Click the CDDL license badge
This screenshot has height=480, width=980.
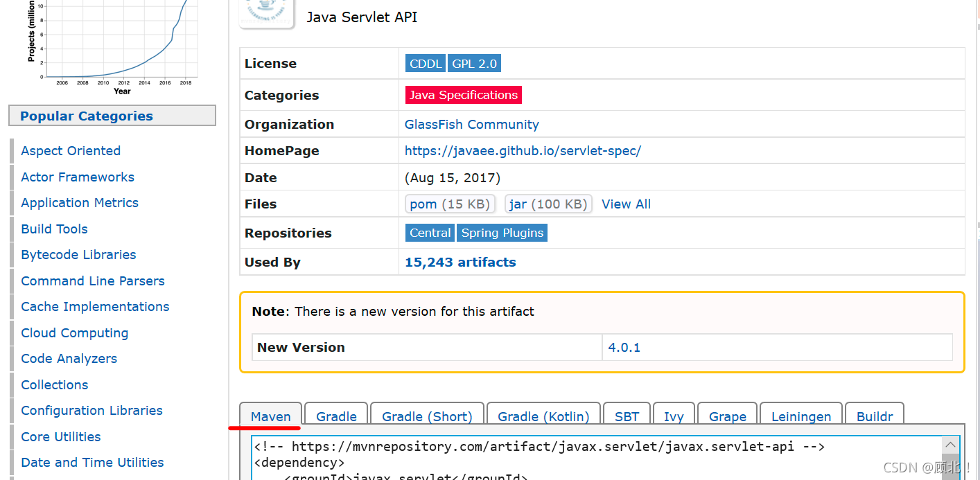pyautogui.click(x=426, y=64)
